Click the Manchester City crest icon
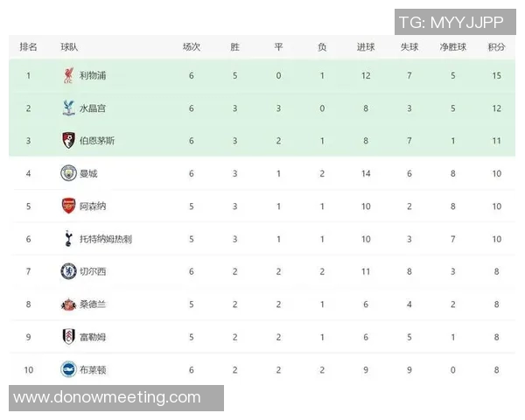Screen dimensions: 525x420 click(68, 173)
